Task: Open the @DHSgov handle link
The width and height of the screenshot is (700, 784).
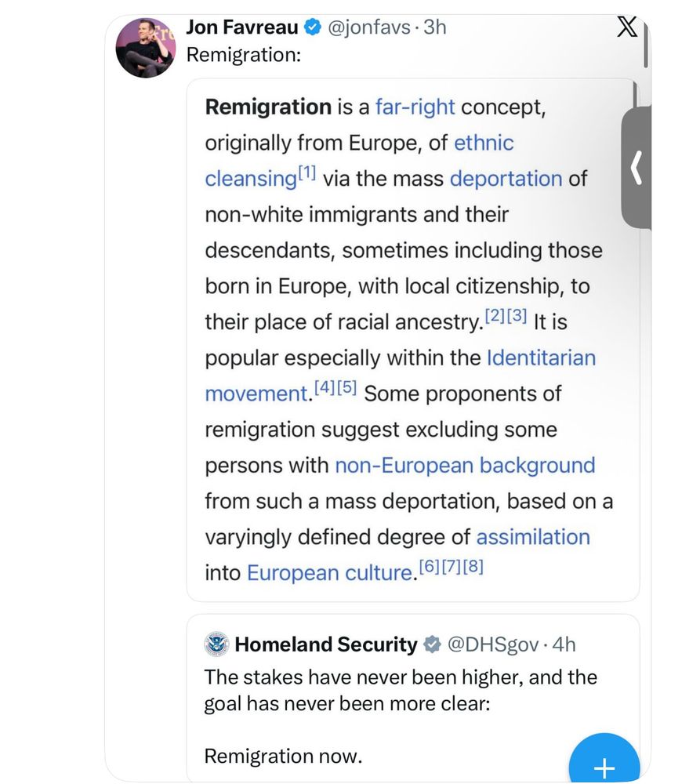Action: (492, 645)
